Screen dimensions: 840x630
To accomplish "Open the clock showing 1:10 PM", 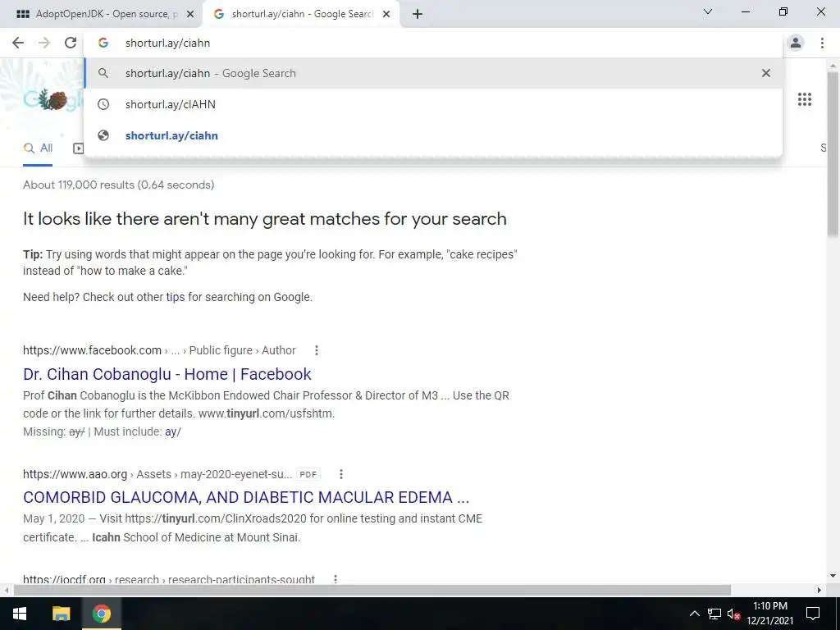I will coord(769,614).
